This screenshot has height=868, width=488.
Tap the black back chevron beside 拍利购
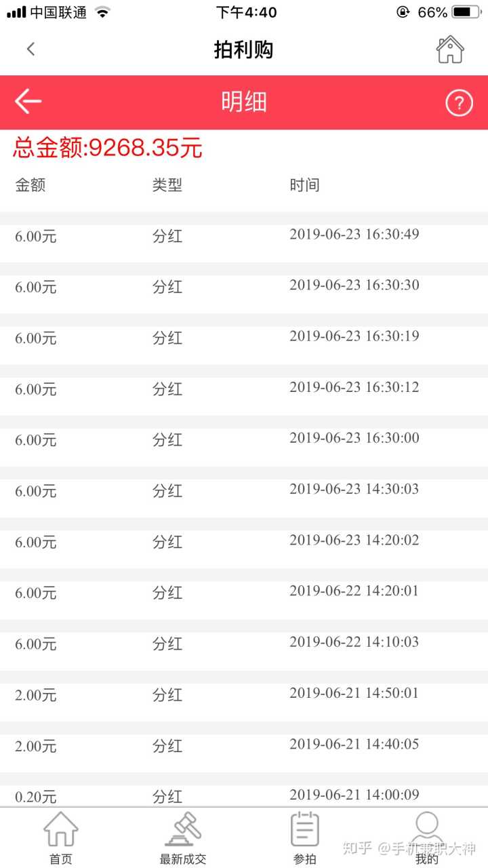pos(30,50)
